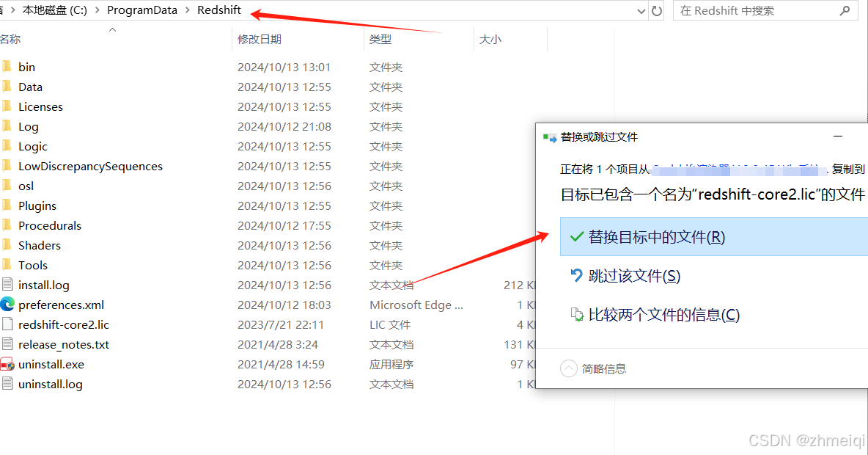The height and width of the screenshot is (455, 868).
Task: Select the Logic folder icon
Action: pyautogui.click(x=6, y=146)
